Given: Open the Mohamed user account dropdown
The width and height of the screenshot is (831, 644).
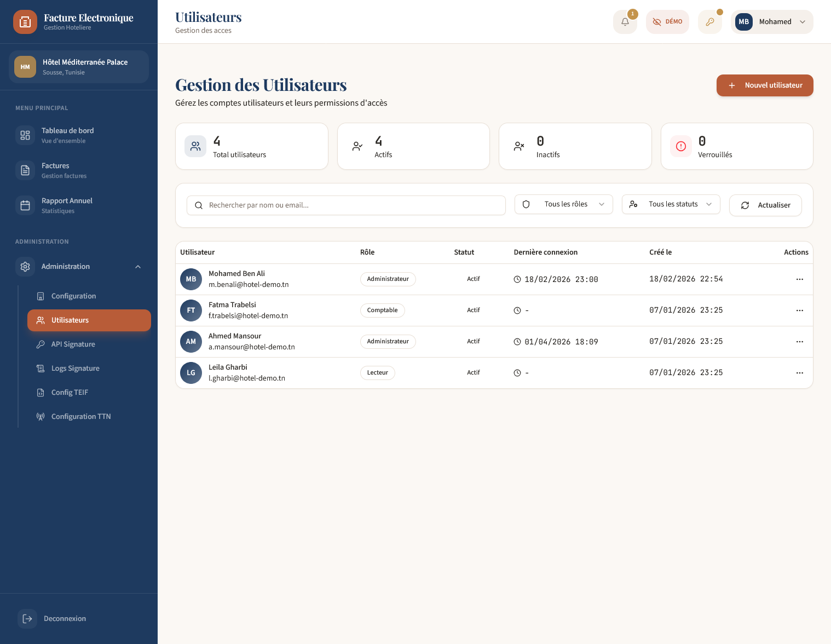Looking at the screenshot, I should pos(771,22).
